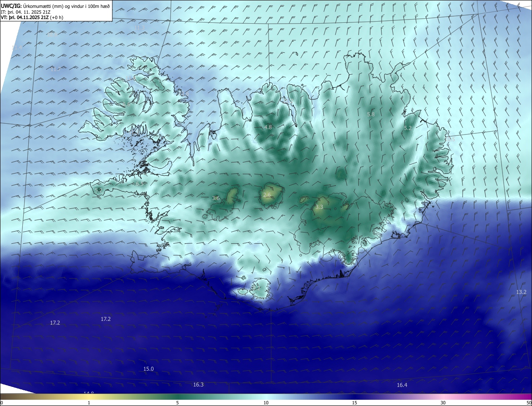The image size is (532, 406).
Task: Click the 5 tick on the color scale
Action: 177,403
